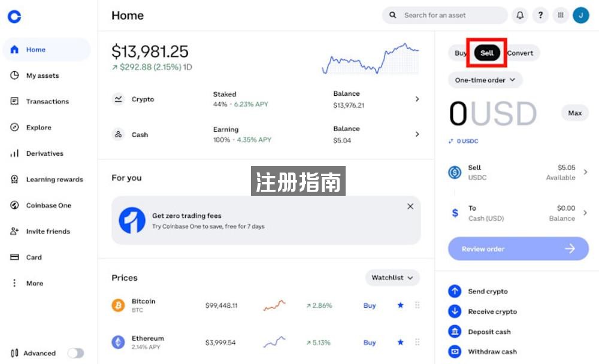Click the Send crypto arrow icon
This screenshot has height=364, width=599.
[x=455, y=291]
